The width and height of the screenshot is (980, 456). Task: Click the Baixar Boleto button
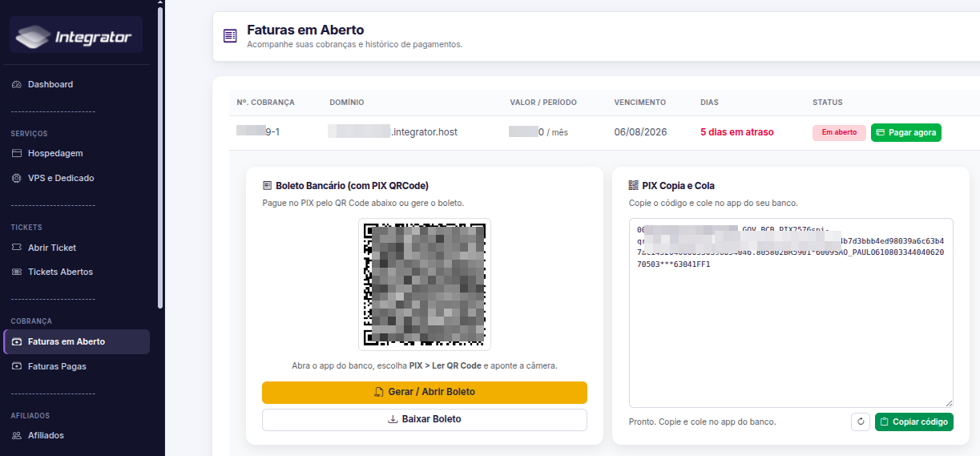point(425,419)
